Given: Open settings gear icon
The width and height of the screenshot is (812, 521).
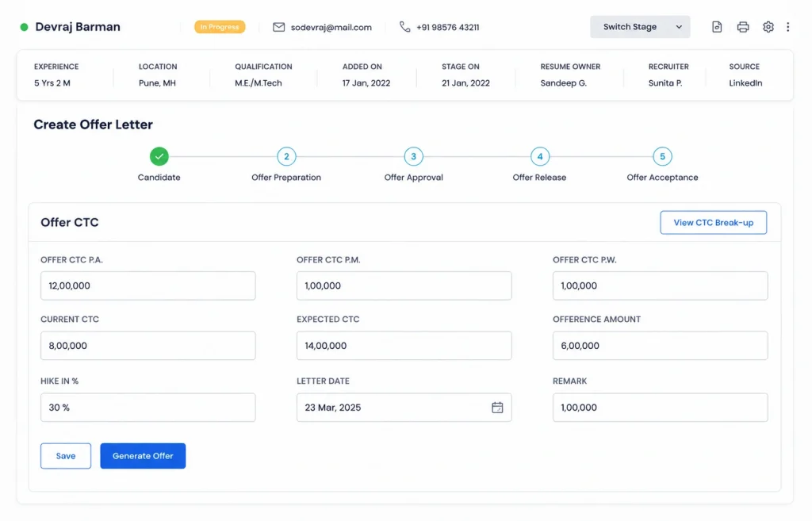Looking at the screenshot, I should pos(768,27).
